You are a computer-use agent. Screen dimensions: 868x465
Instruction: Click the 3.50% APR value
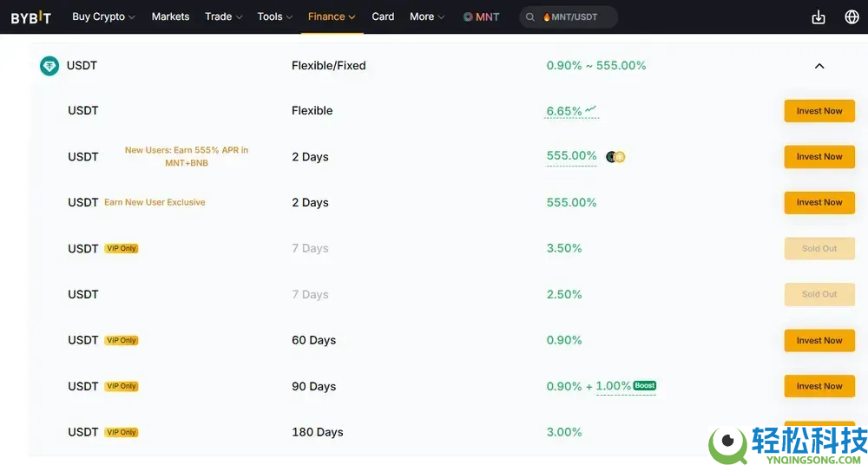[564, 249]
